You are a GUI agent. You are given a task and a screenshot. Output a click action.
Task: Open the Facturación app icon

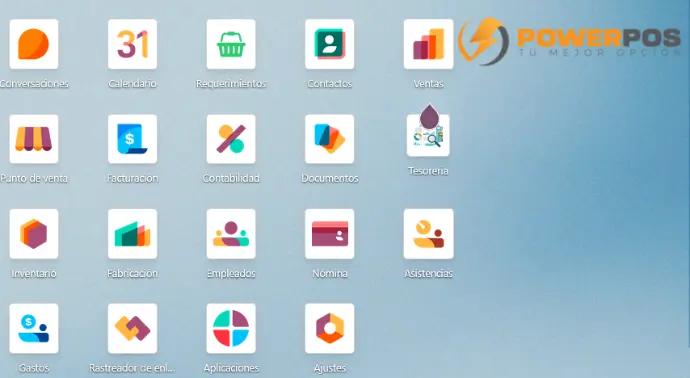click(x=132, y=139)
